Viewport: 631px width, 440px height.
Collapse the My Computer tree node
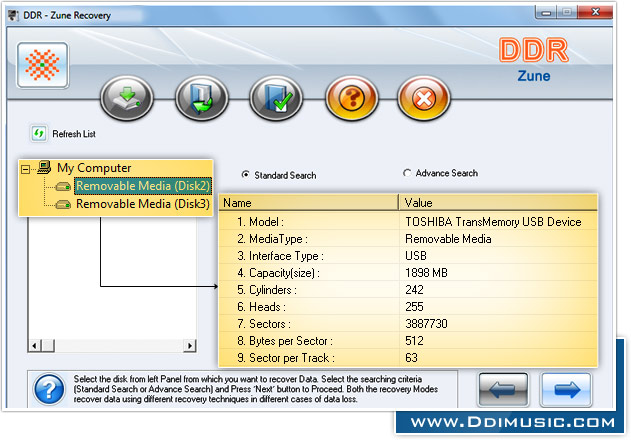tap(26, 169)
